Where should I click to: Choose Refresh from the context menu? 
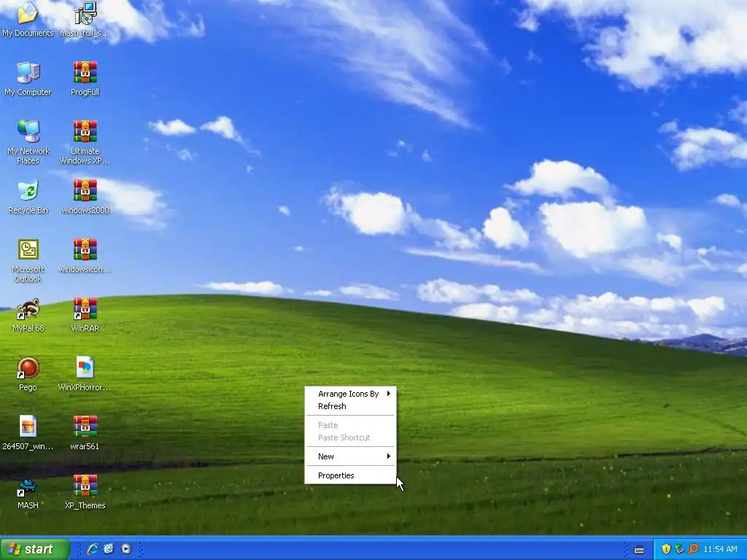click(350, 406)
